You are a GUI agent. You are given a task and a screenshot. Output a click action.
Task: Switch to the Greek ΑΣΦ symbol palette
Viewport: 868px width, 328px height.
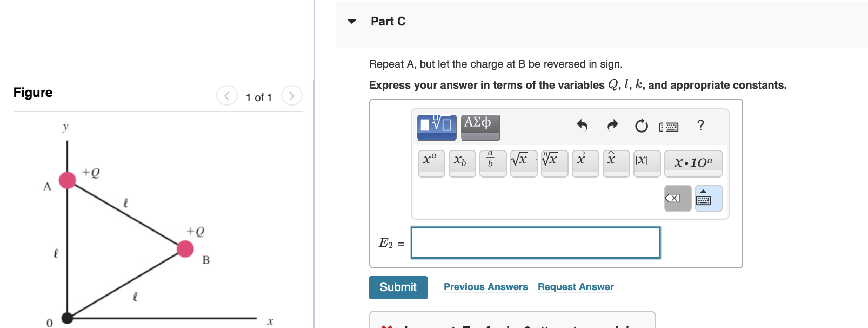[480, 126]
